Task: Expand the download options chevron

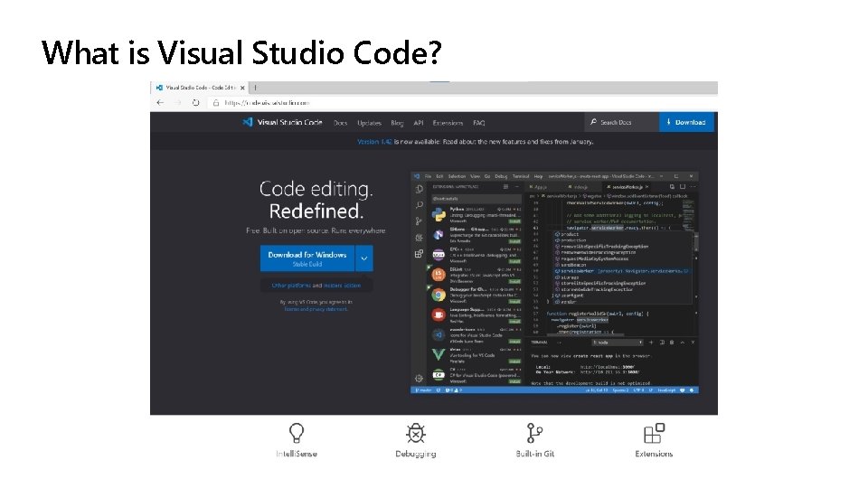Action: point(364,258)
